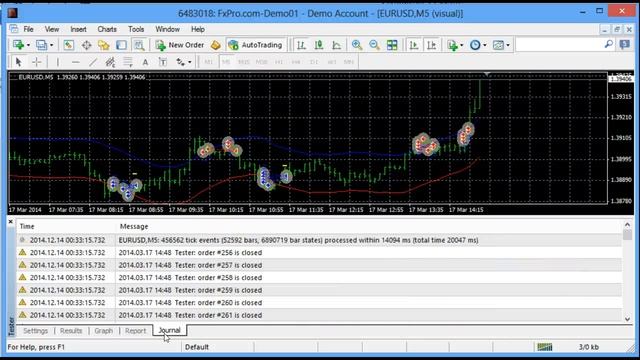The width and height of the screenshot is (640, 360).
Task: Switch to the Report tab in Tester
Action: [135, 331]
